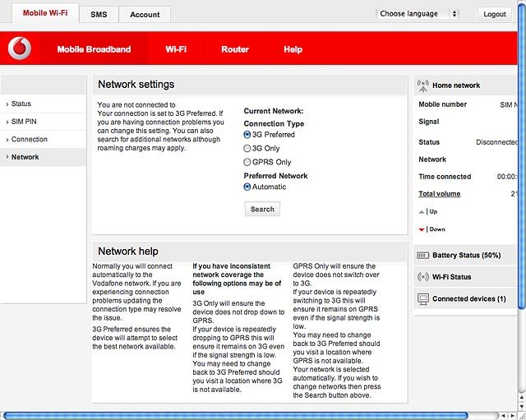Go to SIM PIN in the sidebar
This screenshot has height=420, width=526.
coord(44,122)
